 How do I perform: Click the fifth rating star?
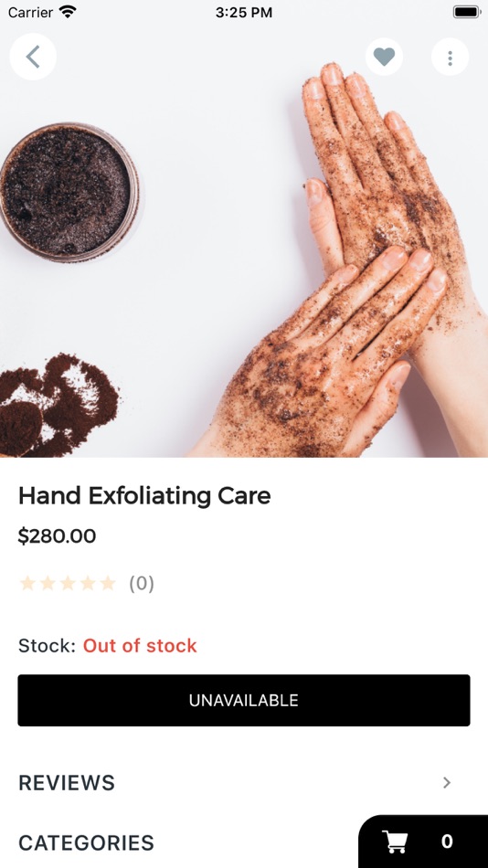pos(108,583)
